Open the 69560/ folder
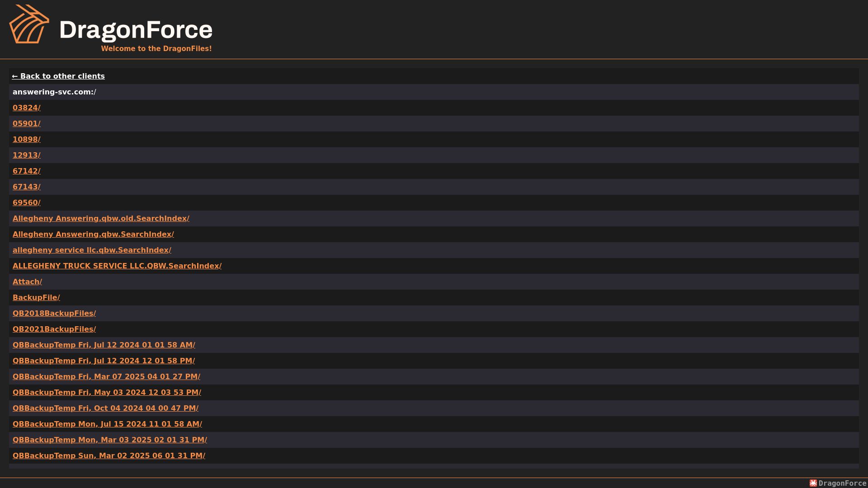This screenshot has width=868, height=488. [x=27, y=202]
